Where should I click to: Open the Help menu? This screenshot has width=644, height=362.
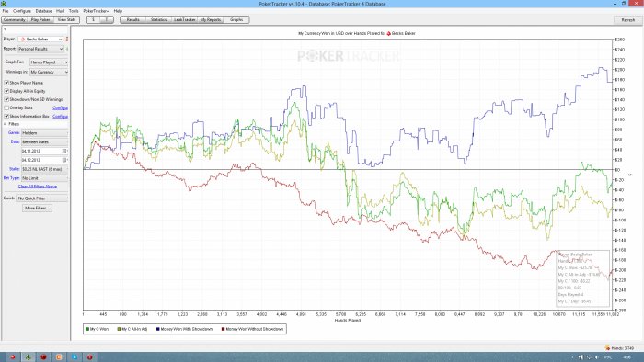pos(118,11)
